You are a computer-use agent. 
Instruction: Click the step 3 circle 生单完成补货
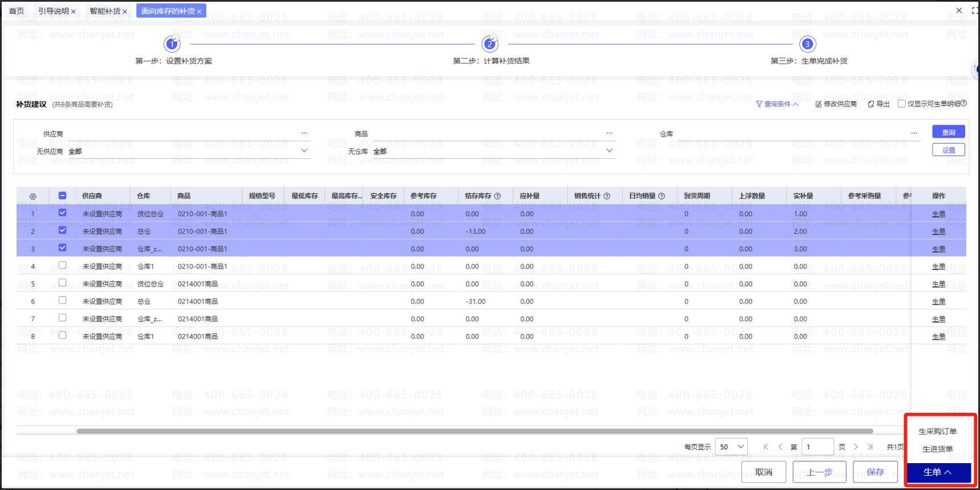tap(807, 44)
